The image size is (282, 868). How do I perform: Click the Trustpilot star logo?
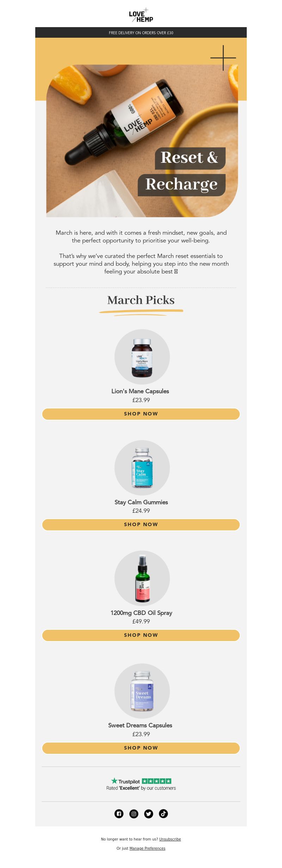pyautogui.click(x=125, y=781)
